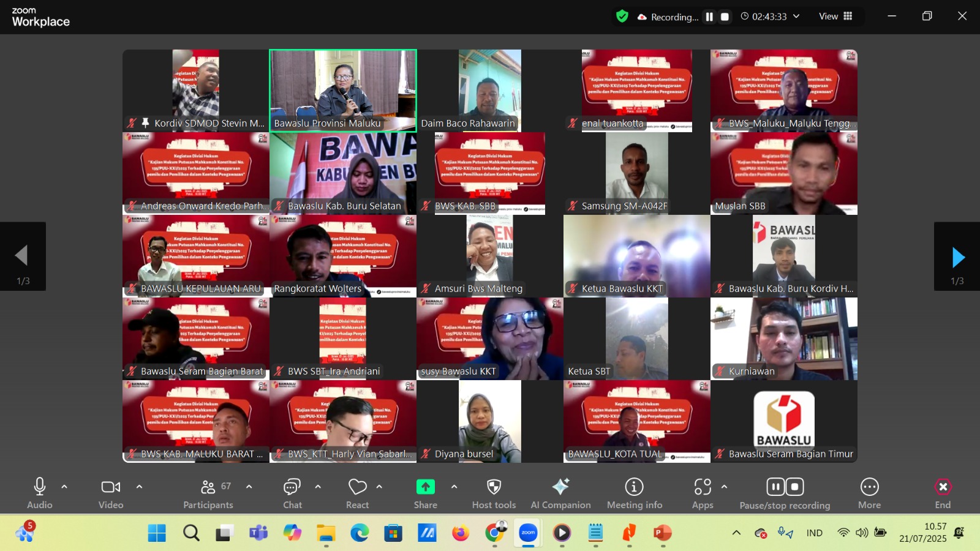Select the Kurniawan video tile

click(x=784, y=339)
